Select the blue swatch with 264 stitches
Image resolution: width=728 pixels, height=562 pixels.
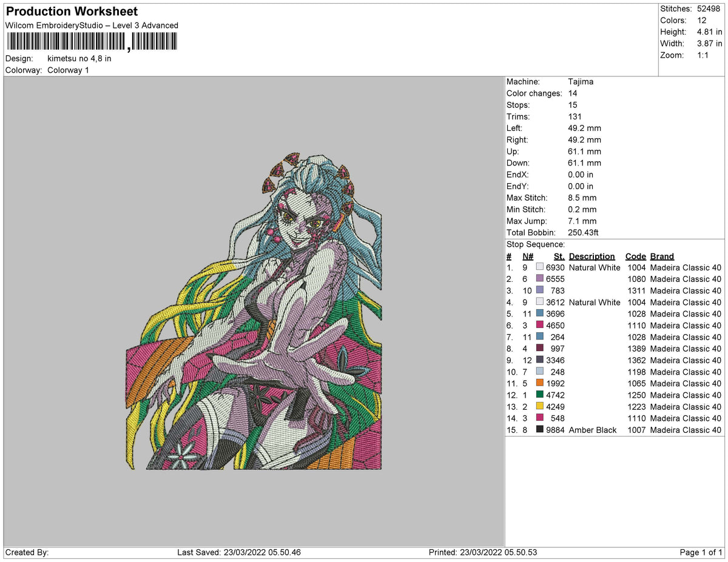pyautogui.click(x=540, y=337)
